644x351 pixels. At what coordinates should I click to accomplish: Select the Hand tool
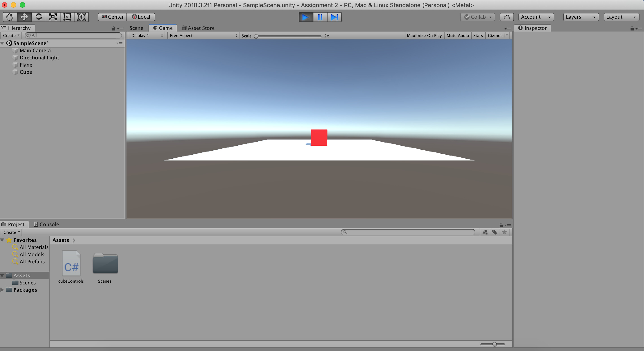click(x=10, y=17)
